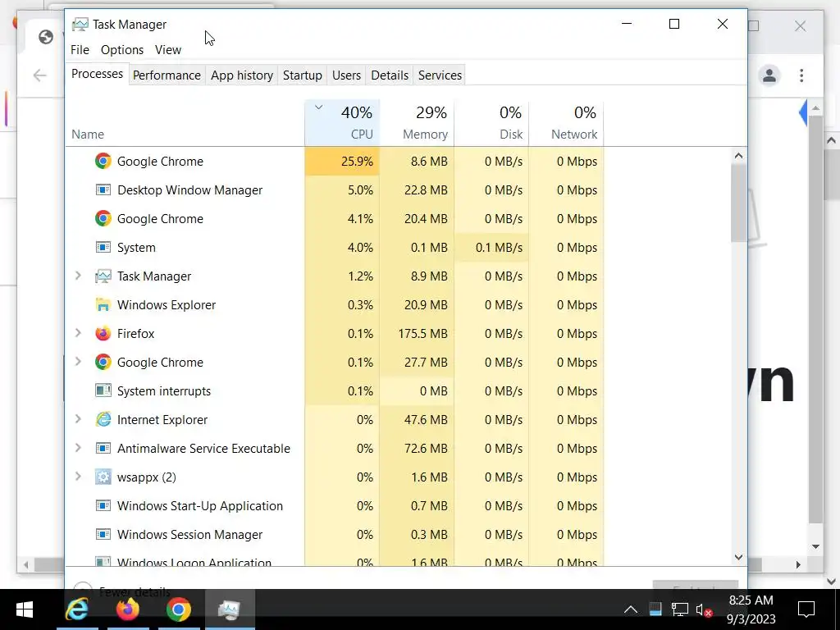Image resolution: width=840 pixels, height=630 pixels.
Task: Expand the Google Chrome 27.7 MB process group
Action: 78,362
